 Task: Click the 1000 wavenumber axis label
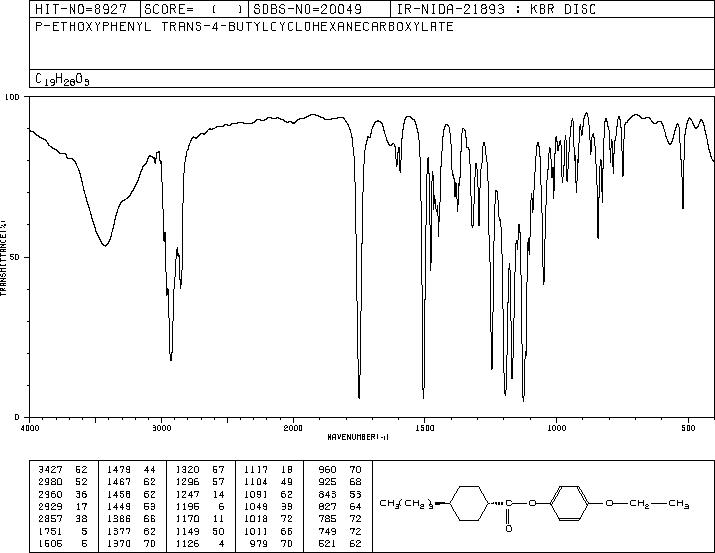(556, 428)
